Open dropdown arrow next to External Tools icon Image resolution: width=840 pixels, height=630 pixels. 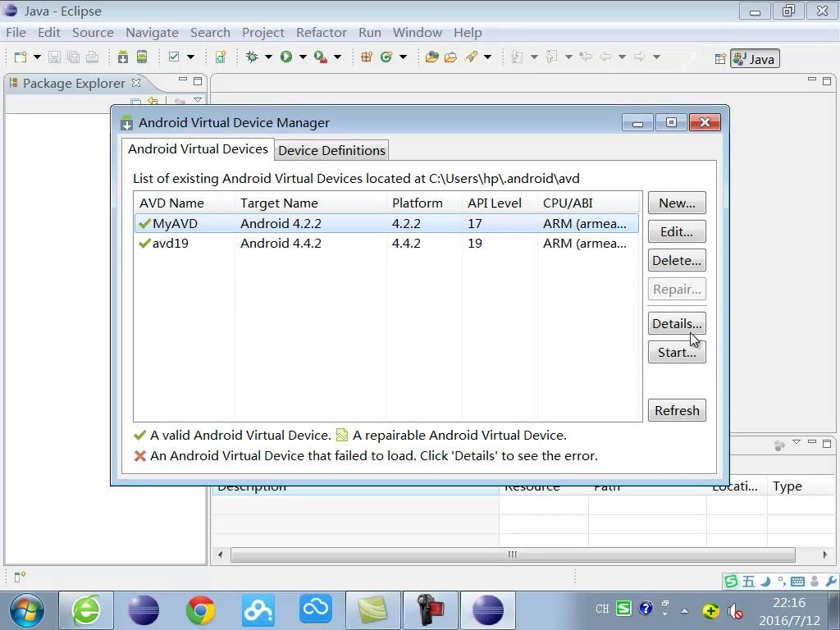337,57
